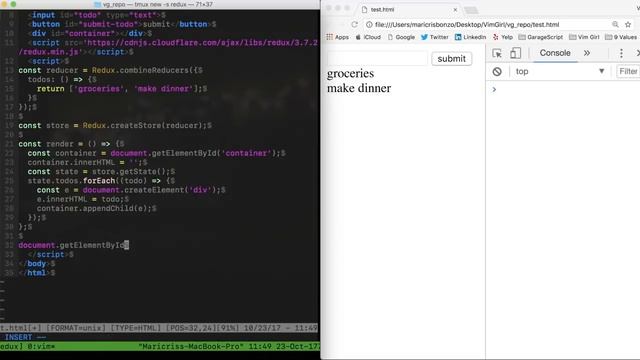Click the 'groceries' todo text on the page
Viewport: 640px width, 360px height.
(350, 73)
